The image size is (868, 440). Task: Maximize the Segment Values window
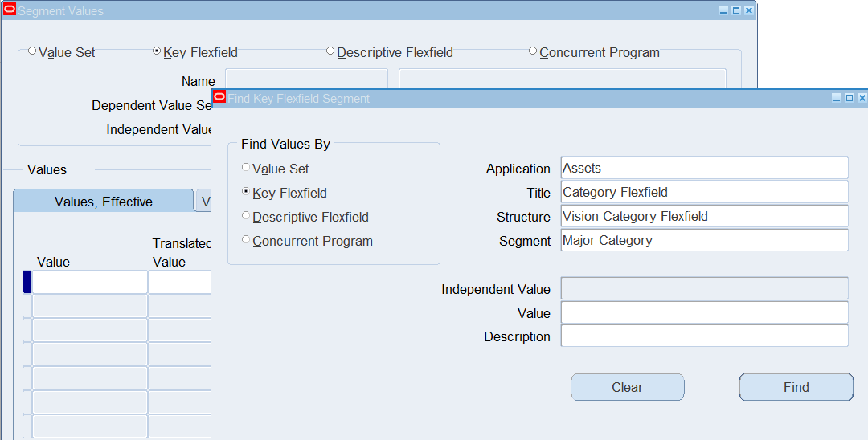pos(736,10)
